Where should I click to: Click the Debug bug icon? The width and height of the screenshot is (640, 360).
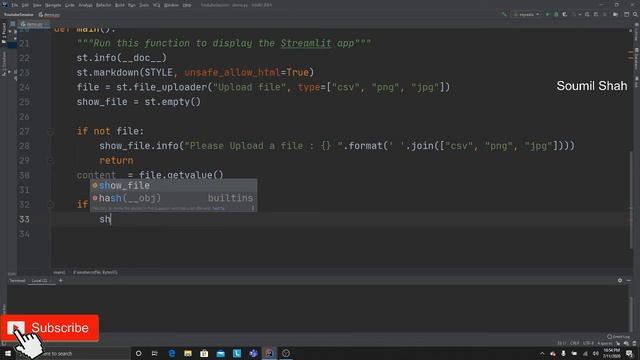(x=556, y=14)
